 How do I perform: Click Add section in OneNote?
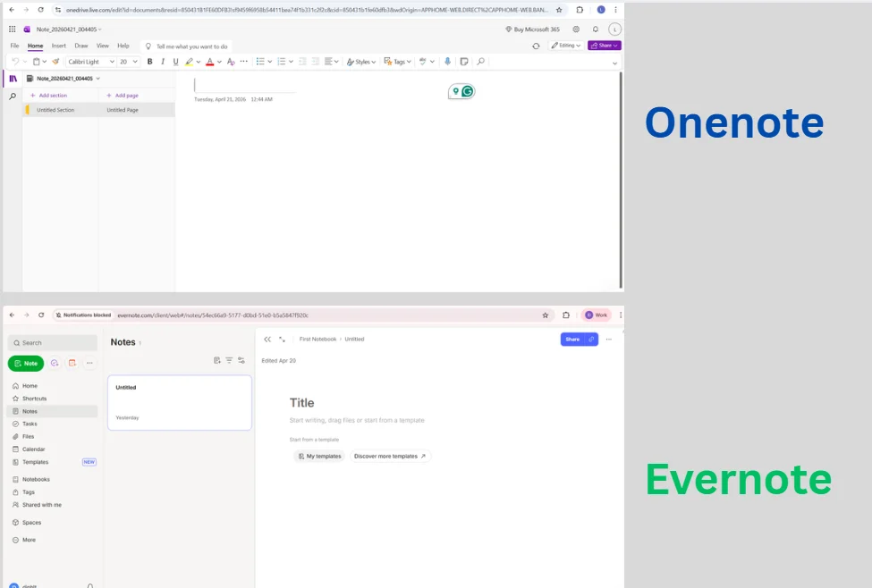coord(48,96)
